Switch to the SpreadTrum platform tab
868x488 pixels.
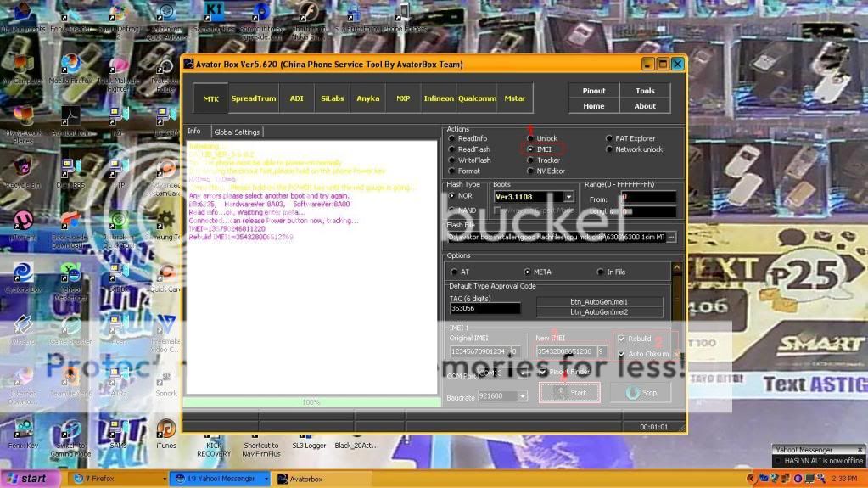[x=253, y=98]
